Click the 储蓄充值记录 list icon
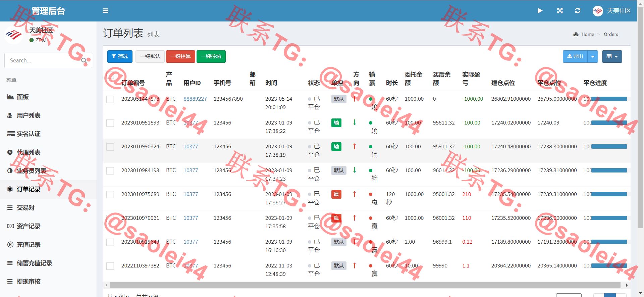Image resolution: width=644 pixels, height=297 pixels. [10, 263]
